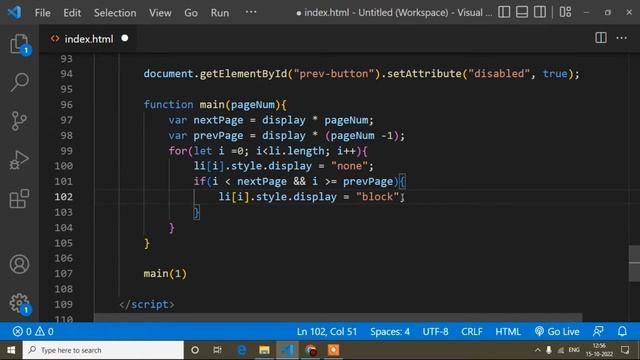Open the Selection menu

tap(115, 13)
